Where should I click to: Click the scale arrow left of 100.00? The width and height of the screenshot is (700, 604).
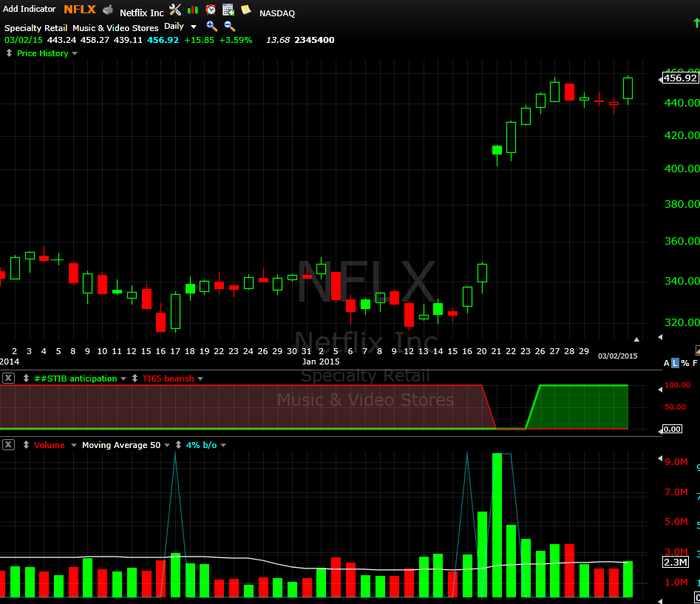coord(660,390)
